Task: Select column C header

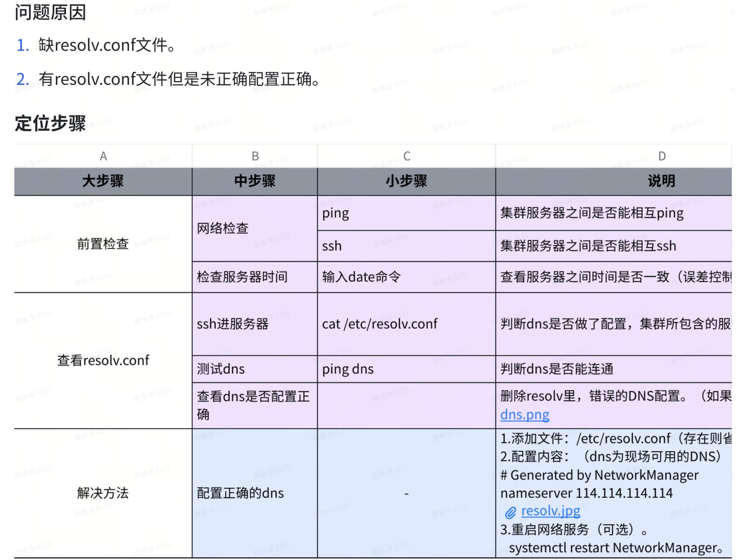Action: pos(407,156)
